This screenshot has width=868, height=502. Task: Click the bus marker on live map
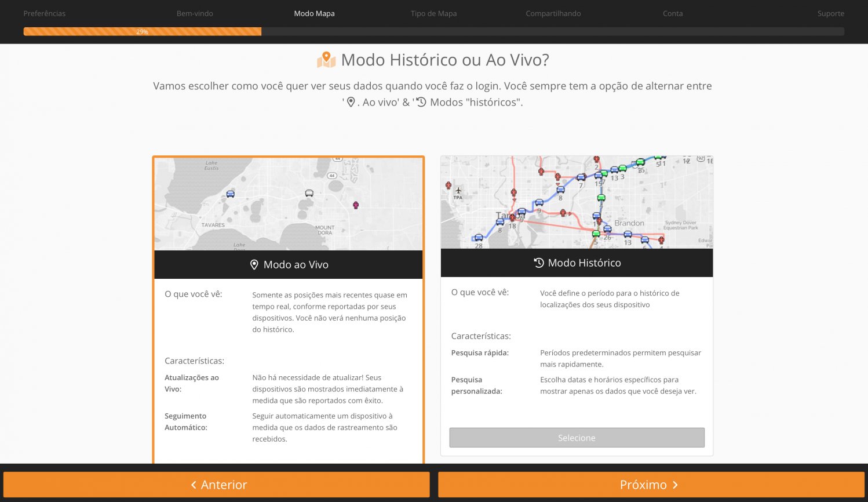pos(309,193)
